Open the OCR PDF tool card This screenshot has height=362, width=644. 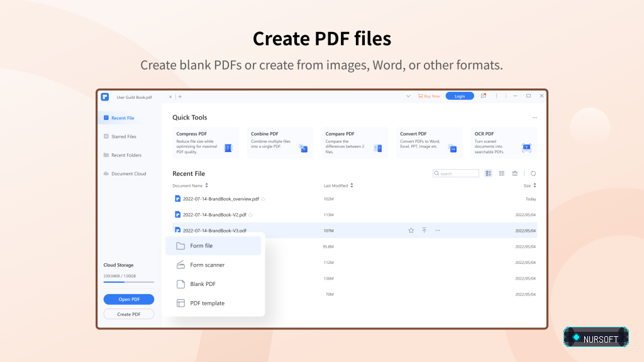click(504, 143)
